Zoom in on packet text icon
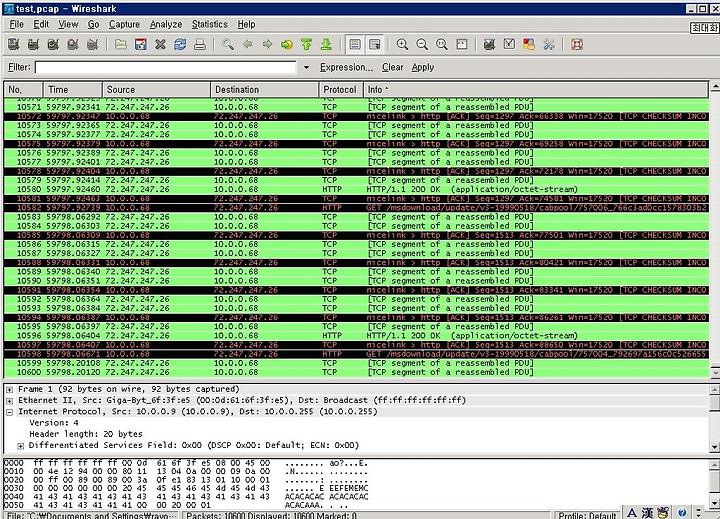 (402, 45)
